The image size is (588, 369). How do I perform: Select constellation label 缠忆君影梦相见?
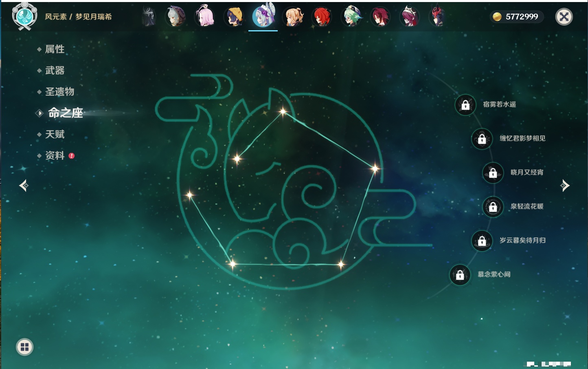coord(522,138)
